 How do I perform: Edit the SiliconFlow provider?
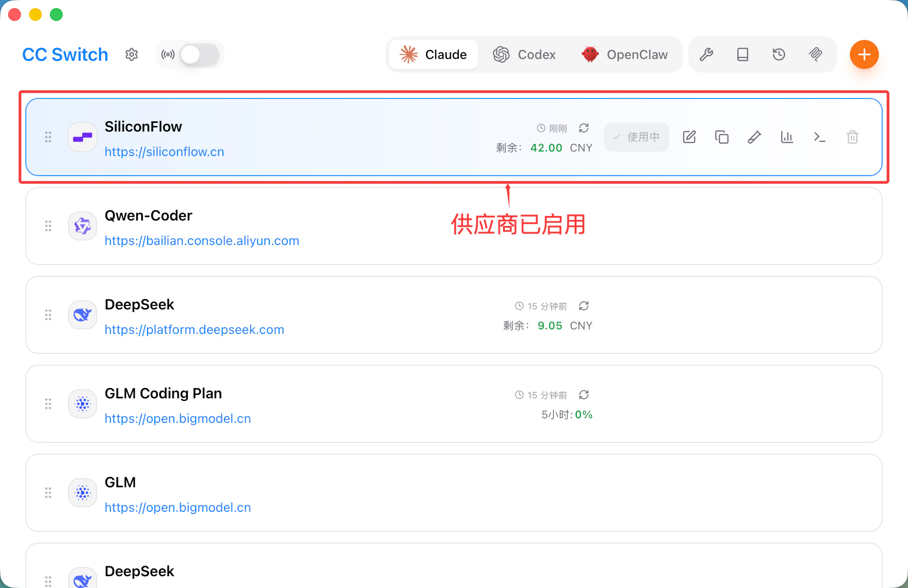[x=689, y=137]
